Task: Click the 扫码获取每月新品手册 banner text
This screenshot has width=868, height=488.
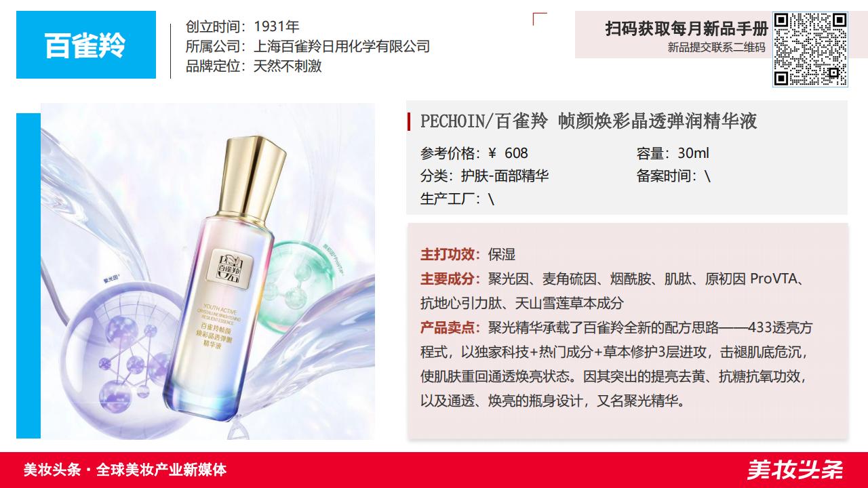Action: pos(687,28)
